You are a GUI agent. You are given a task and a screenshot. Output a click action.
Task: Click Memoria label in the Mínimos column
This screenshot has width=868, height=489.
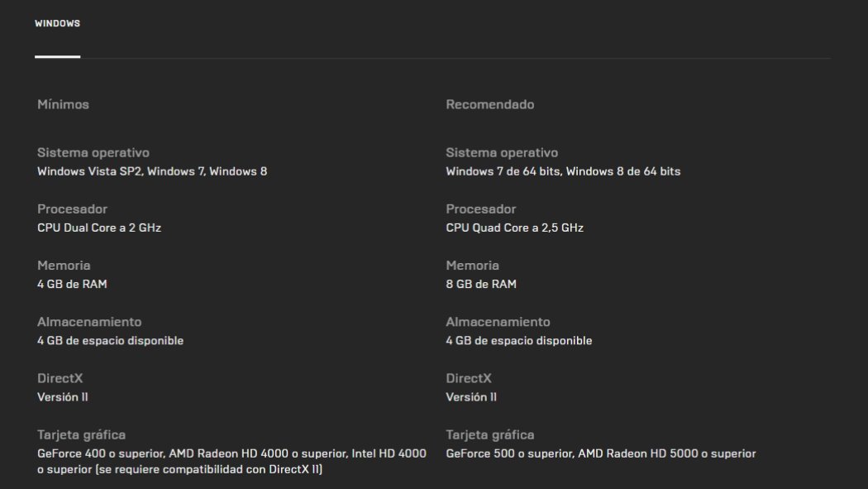(x=64, y=265)
